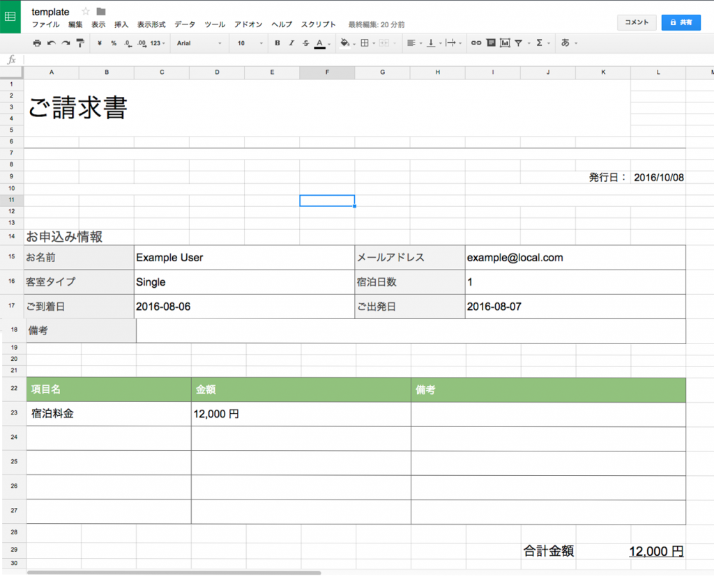Viewport: 714px width, 588px height.
Task: Toggle bold formatting
Action: pos(277,42)
